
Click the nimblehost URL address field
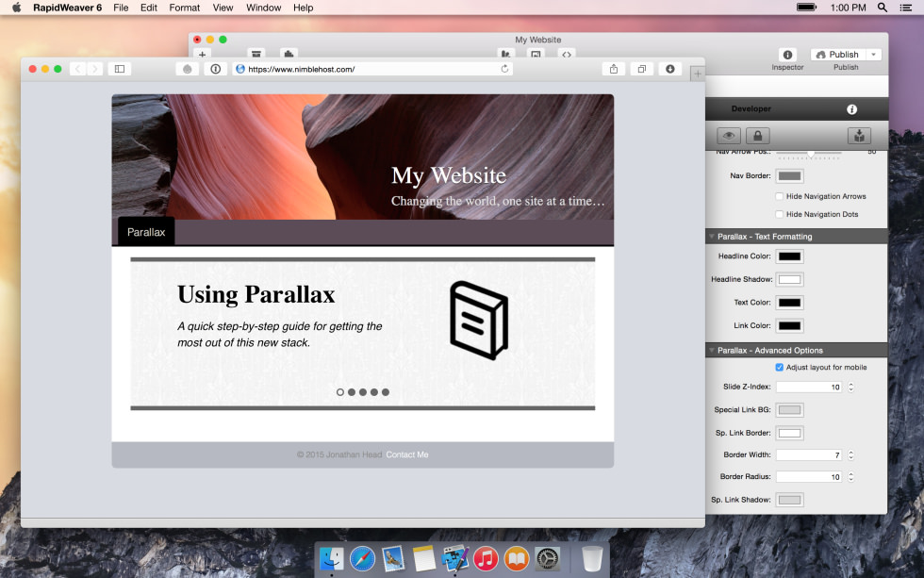pyautogui.click(x=372, y=69)
